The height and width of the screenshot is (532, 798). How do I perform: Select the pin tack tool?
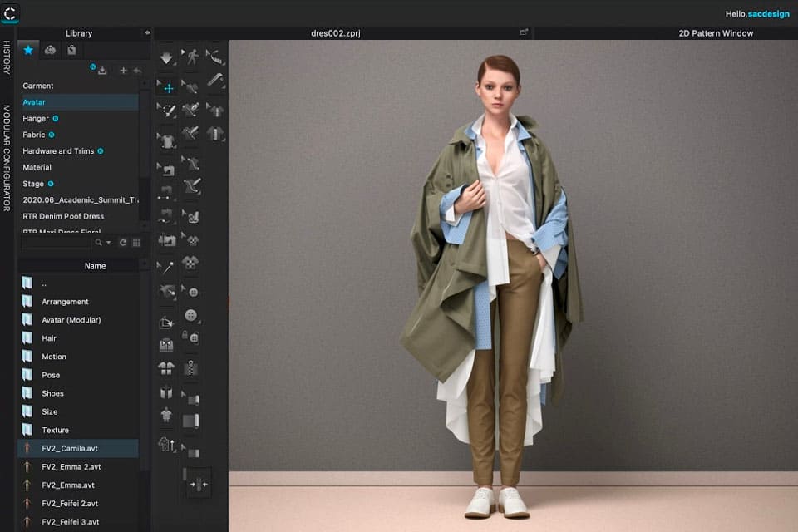click(x=168, y=268)
